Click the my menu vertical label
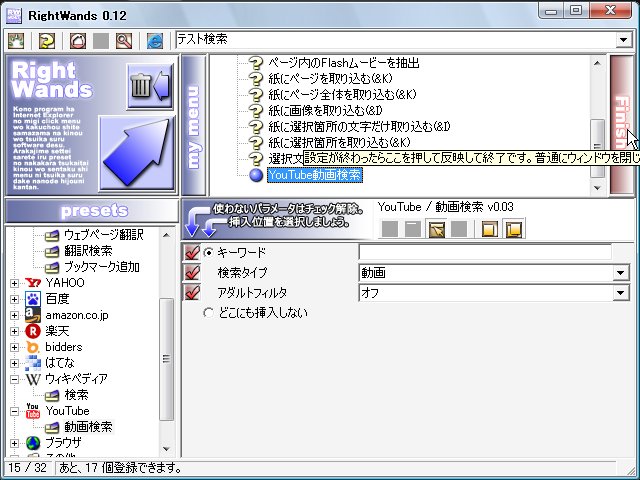The height and width of the screenshot is (480, 640). [x=194, y=125]
